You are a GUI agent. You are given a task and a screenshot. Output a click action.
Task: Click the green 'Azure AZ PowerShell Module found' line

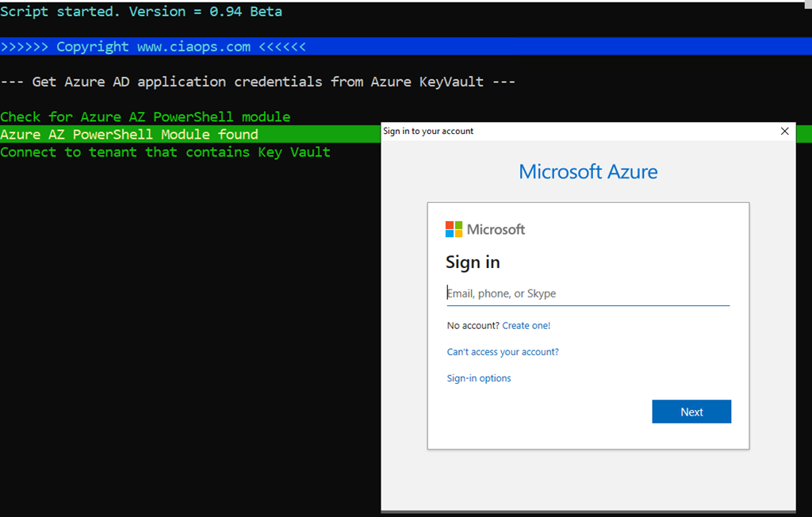click(129, 135)
